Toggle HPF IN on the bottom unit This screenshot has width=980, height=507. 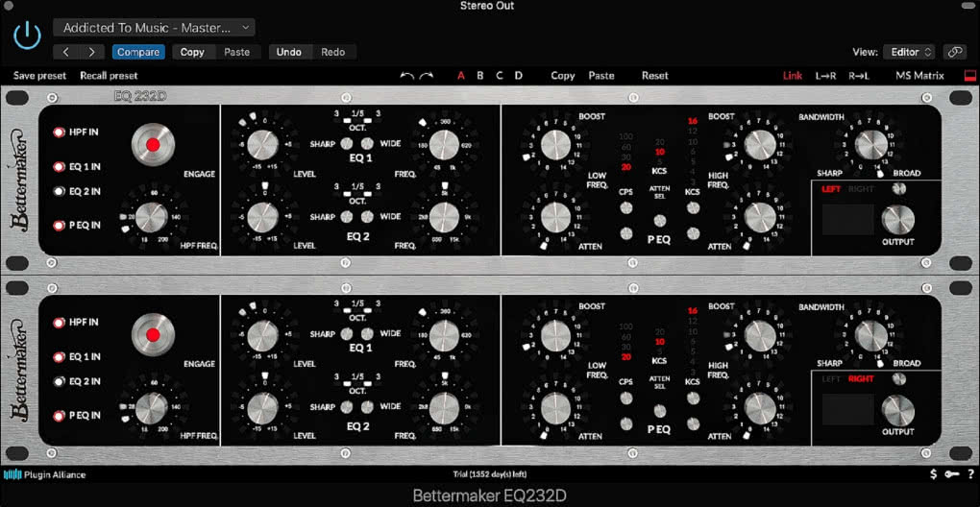[60, 323]
